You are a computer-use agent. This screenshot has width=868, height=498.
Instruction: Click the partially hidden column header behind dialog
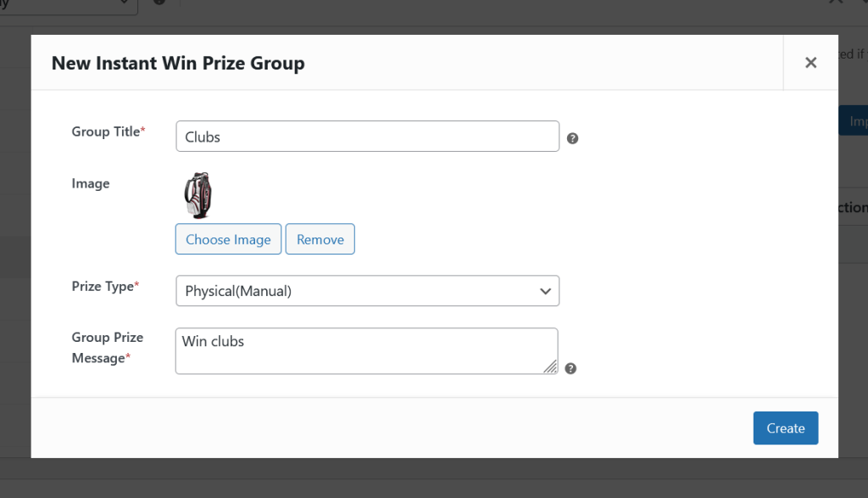(x=853, y=208)
